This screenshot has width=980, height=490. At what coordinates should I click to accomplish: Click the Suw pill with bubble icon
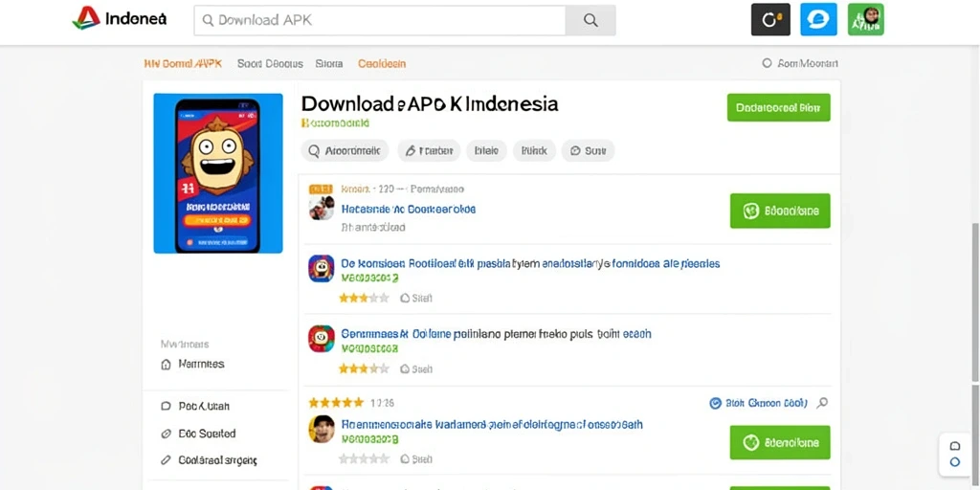[x=589, y=150]
